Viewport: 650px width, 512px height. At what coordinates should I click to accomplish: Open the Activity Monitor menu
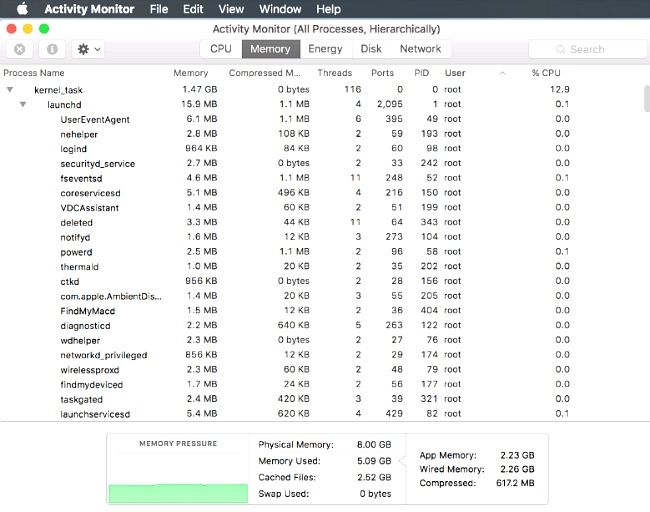point(89,9)
